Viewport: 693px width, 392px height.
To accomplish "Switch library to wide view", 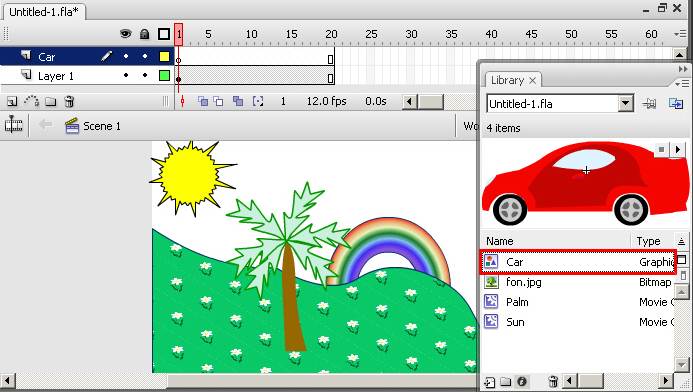I will 682,259.
